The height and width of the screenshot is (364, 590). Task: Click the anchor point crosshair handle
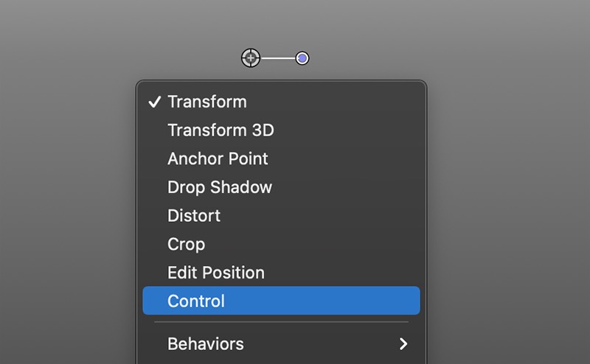251,57
